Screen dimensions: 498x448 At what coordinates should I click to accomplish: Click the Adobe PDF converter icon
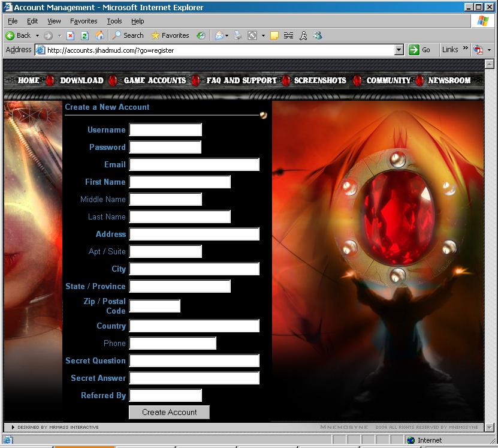pos(478,50)
